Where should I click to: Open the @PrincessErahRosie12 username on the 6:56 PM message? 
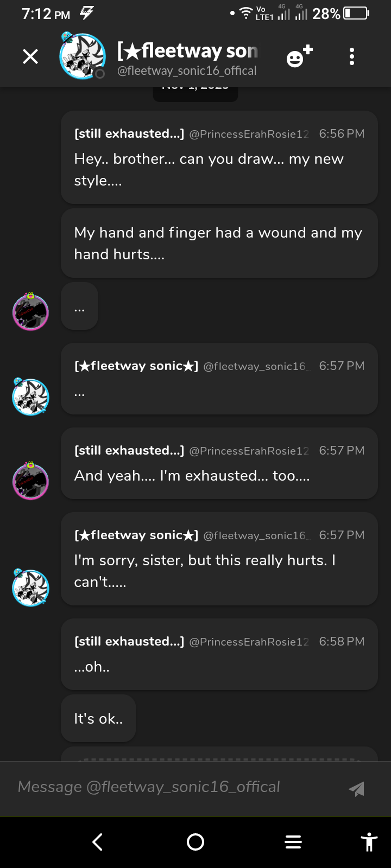[249, 134]
